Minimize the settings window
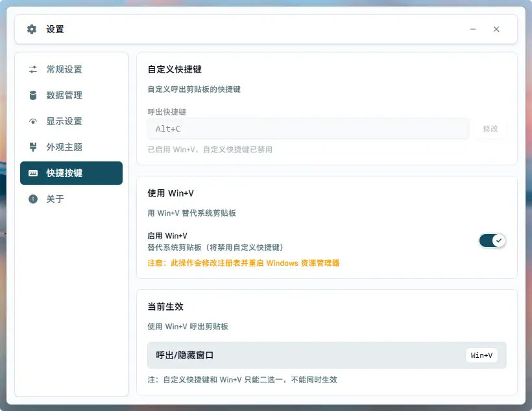 [473, 29]
